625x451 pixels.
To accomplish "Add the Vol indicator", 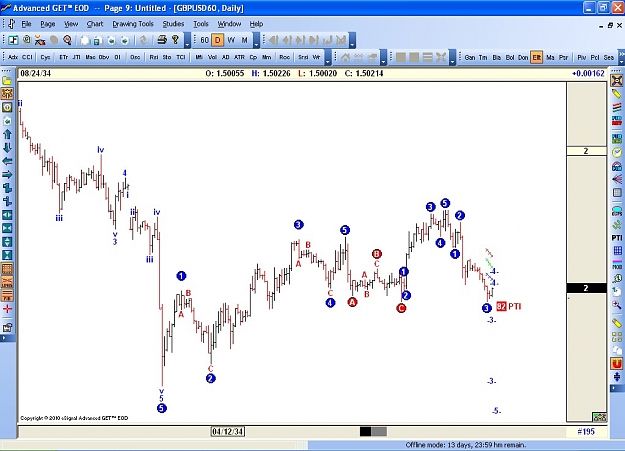I will click(x=212, y=57).
